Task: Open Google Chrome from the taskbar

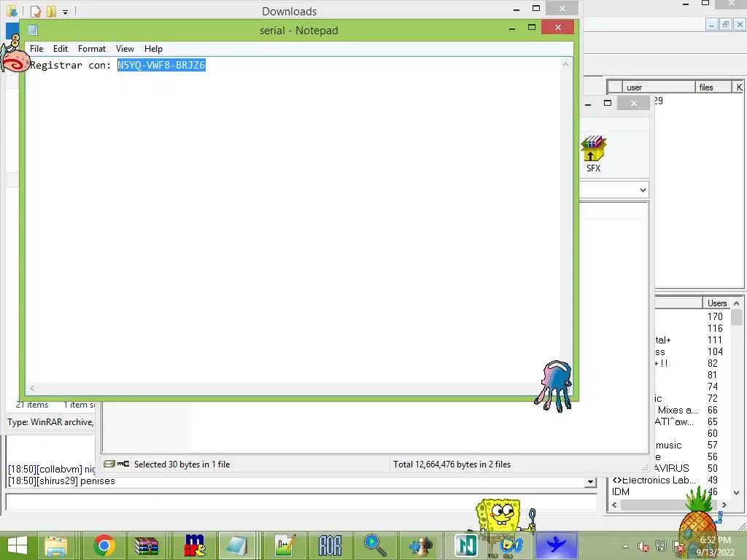Action: pyautogui.click(x=104, y=545)
